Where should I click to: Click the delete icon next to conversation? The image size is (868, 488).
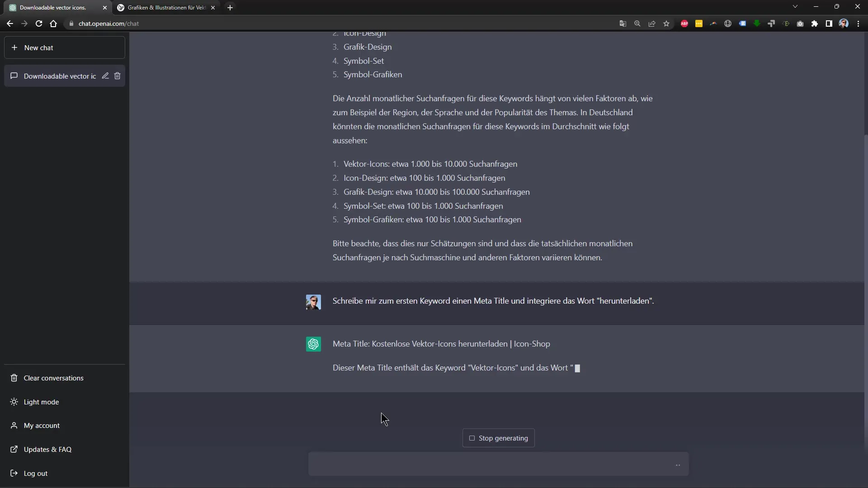pos(117,75)
